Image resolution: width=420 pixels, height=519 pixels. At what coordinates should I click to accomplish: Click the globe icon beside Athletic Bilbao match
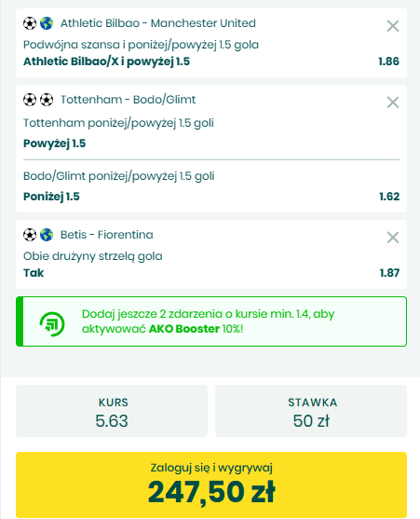[47, 23]
